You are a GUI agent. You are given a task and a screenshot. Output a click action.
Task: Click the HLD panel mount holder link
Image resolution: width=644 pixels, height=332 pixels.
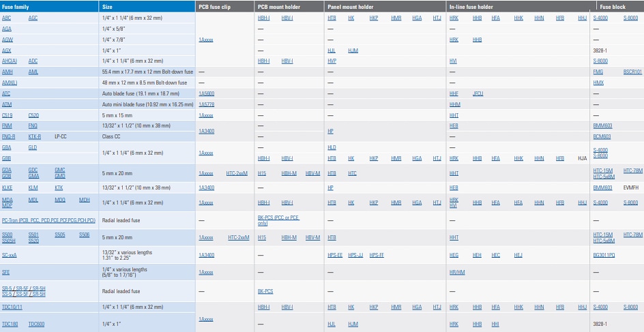click(332, 147)
